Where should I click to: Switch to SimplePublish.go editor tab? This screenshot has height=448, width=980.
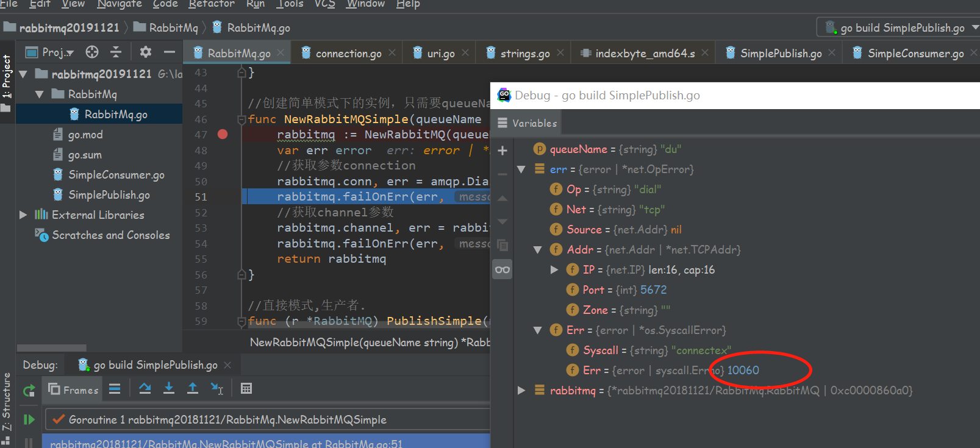click(781, 53)
